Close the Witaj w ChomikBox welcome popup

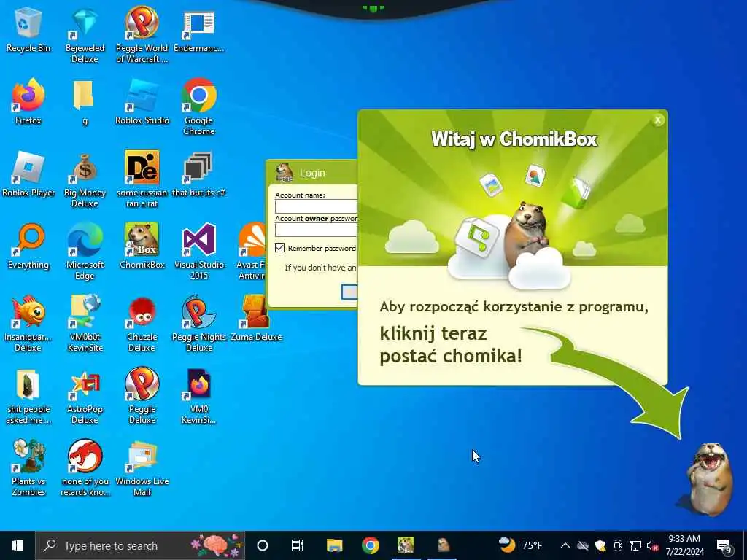[658, 120]
